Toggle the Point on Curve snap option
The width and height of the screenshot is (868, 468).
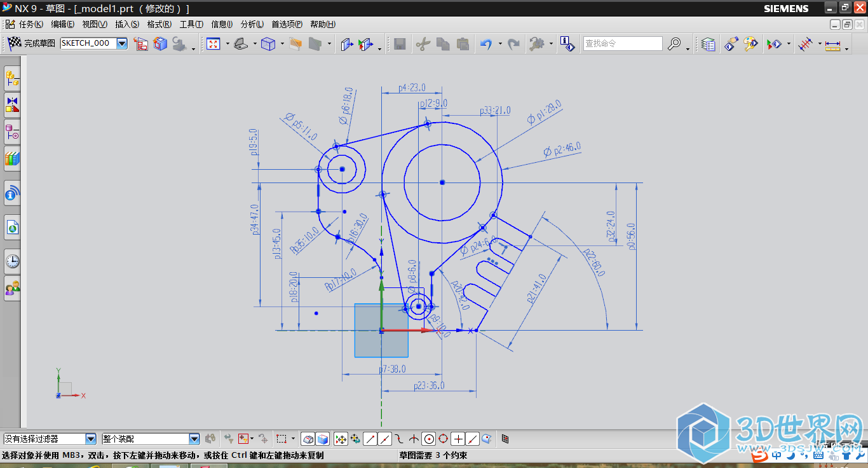click(x=473, y=439)
